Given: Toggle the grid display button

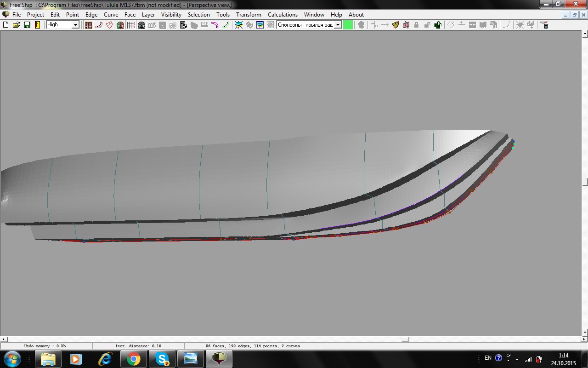Looking at the screenshot, I should (131, 25).
